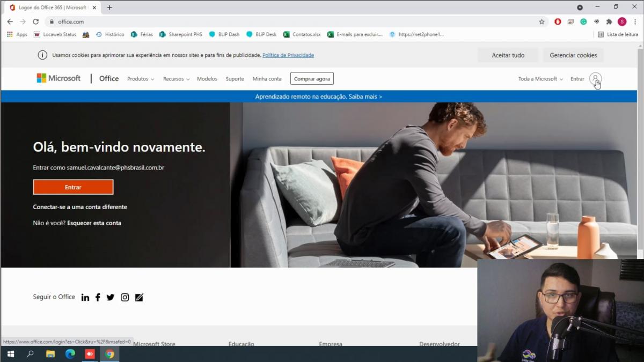Screen dimensions: 644x362
Task: Go back to the previous page
Action: (10, 21)
